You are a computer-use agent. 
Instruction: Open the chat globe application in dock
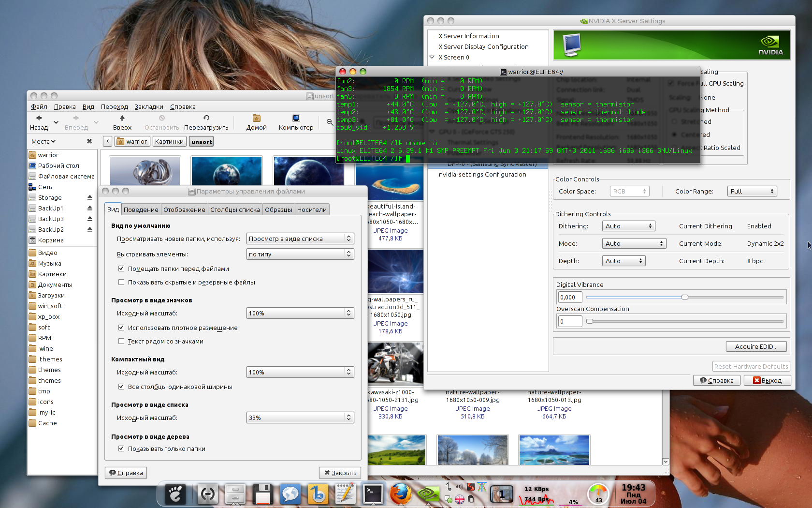pyautogui.click(x=290, y=494)
